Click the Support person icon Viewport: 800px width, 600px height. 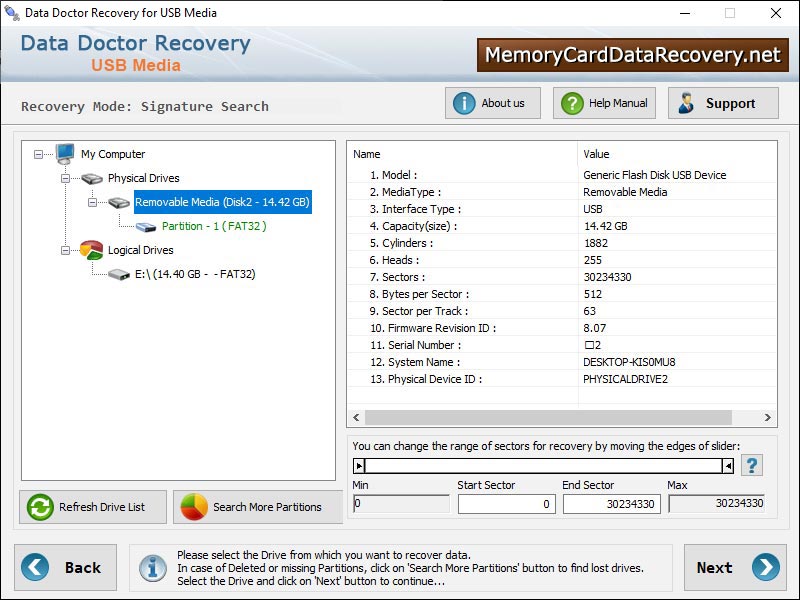coord(688,102)
